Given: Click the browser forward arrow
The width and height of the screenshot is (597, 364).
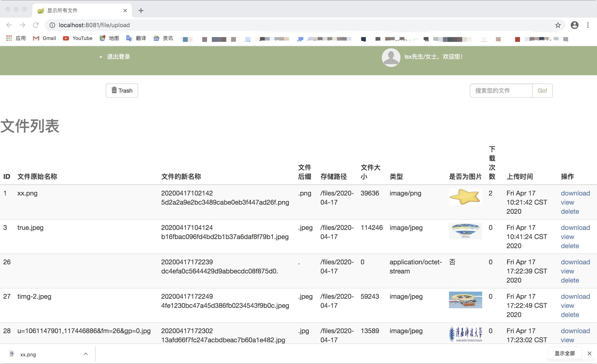Looking at the screenshot, I should [22, 25].
